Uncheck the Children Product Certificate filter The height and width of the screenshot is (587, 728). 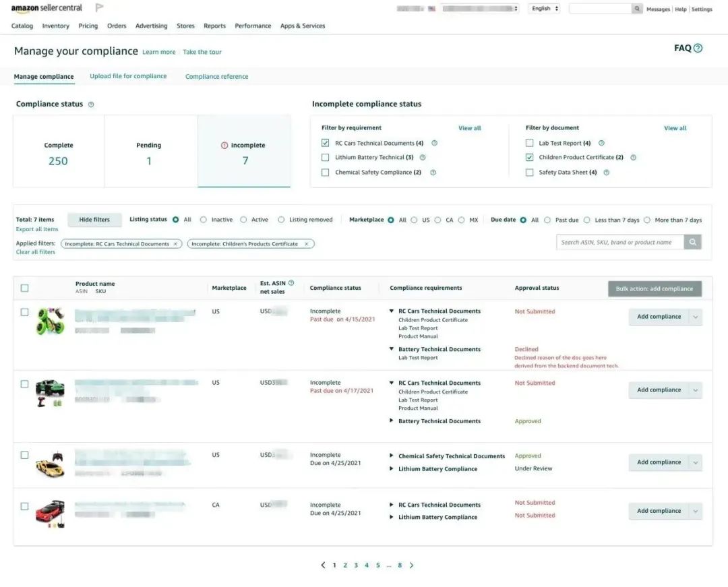[x=529, y=158]
